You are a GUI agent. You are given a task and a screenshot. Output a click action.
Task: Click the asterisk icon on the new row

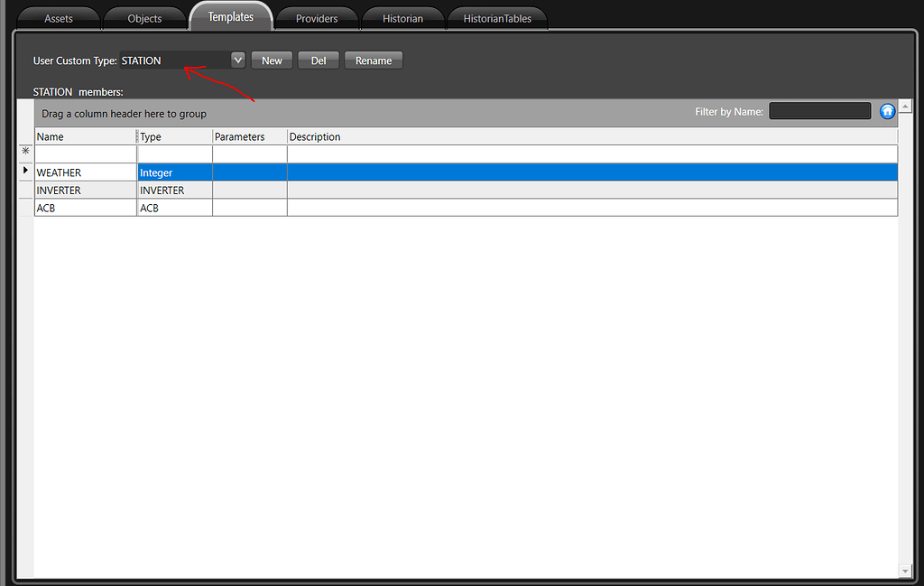tap(26, 153)
